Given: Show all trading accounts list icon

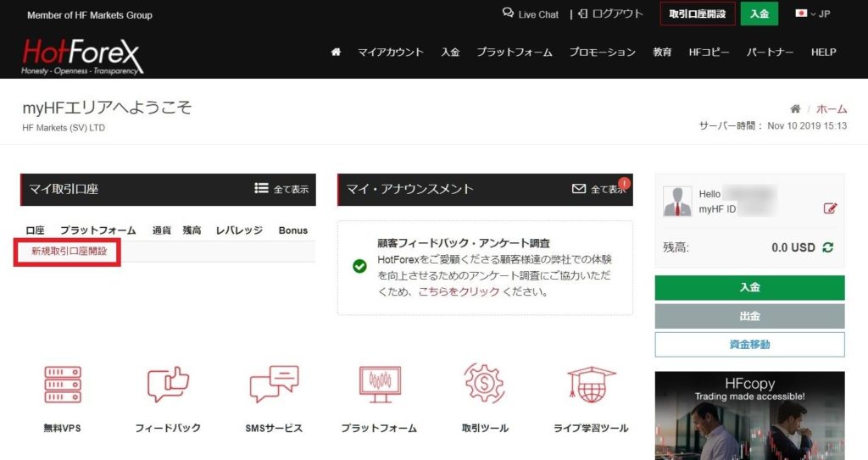Looking at the screenshot, I should pos(261,188).
